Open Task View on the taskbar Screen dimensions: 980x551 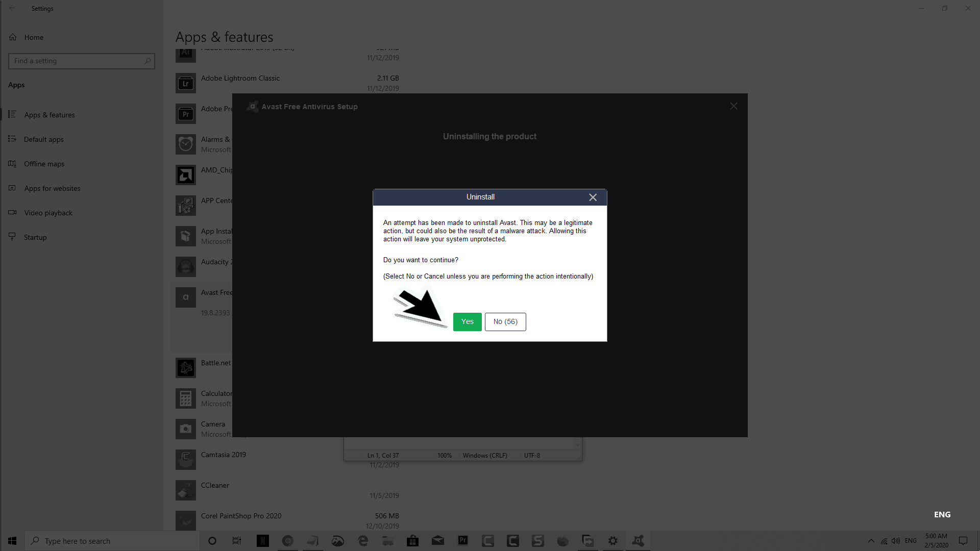[x=237, y=541]
